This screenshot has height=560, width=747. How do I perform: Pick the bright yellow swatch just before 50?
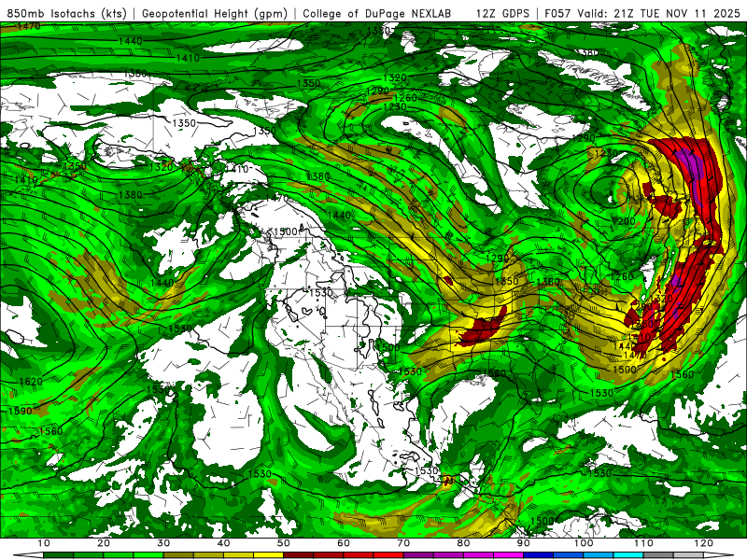point(268,555)
